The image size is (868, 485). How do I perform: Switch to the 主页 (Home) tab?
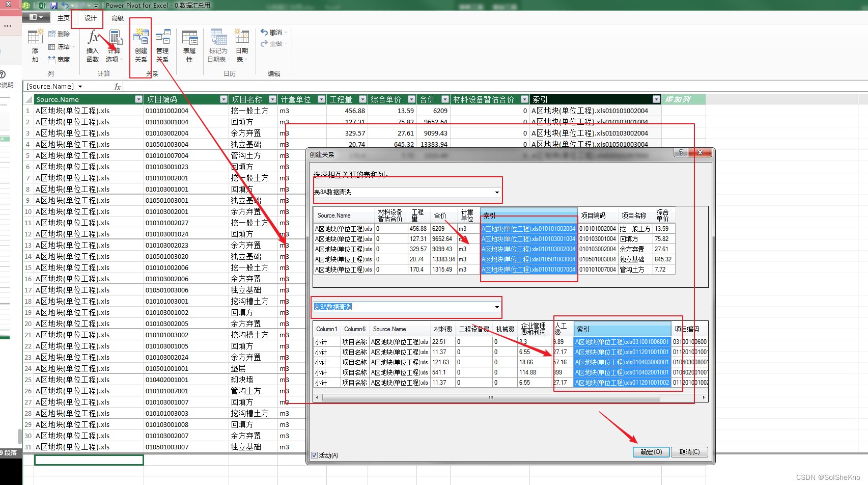point(64,18)
